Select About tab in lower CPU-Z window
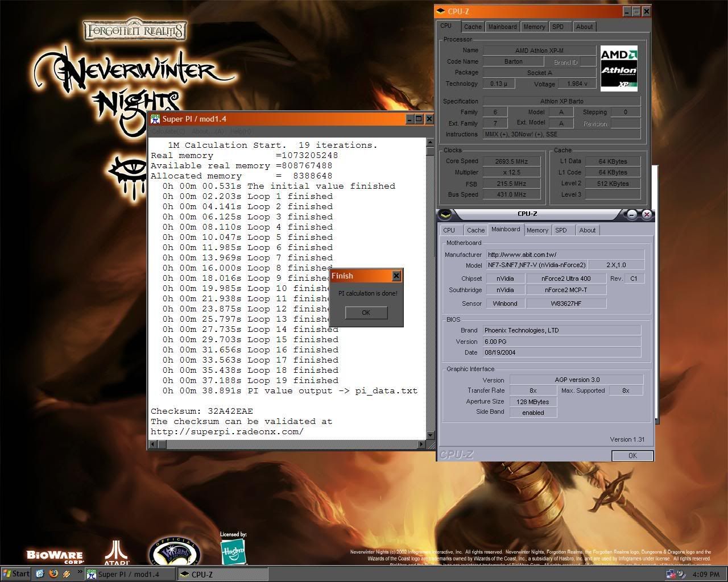Viewport: 728px width, 582px height. pos(588,230)
